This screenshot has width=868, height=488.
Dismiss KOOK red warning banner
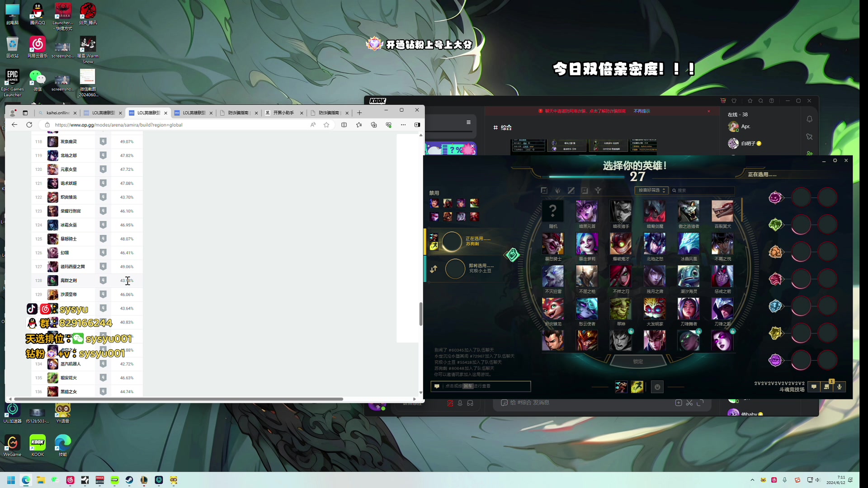click(709, 111)
